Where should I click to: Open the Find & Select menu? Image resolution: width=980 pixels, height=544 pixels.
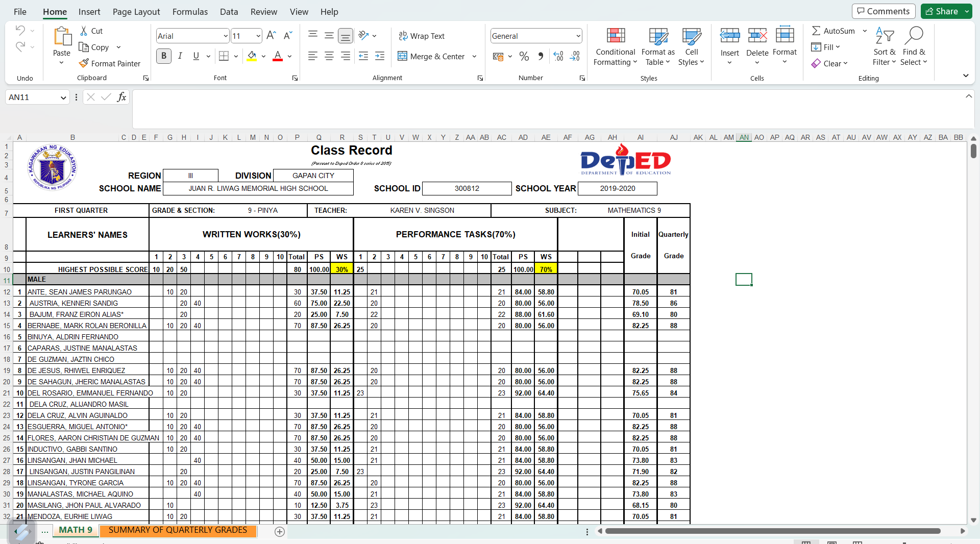pos(914,46)
